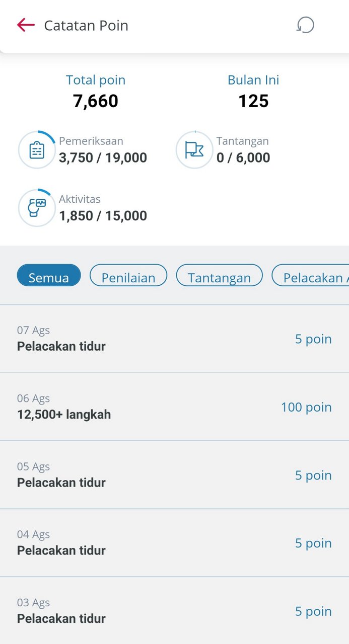Tap the red back arrow
Viewport: 349px width, 644px height.
(x=26, y=25)
